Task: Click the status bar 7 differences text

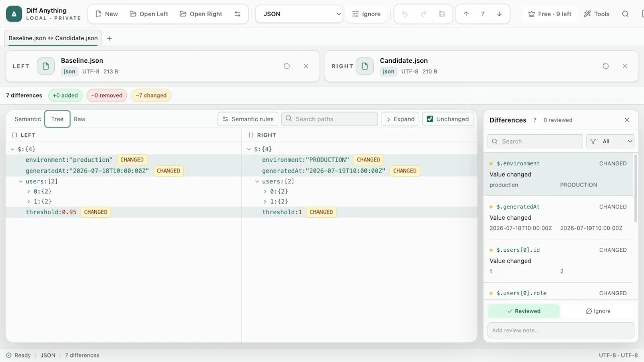Action: coord(82,356)
